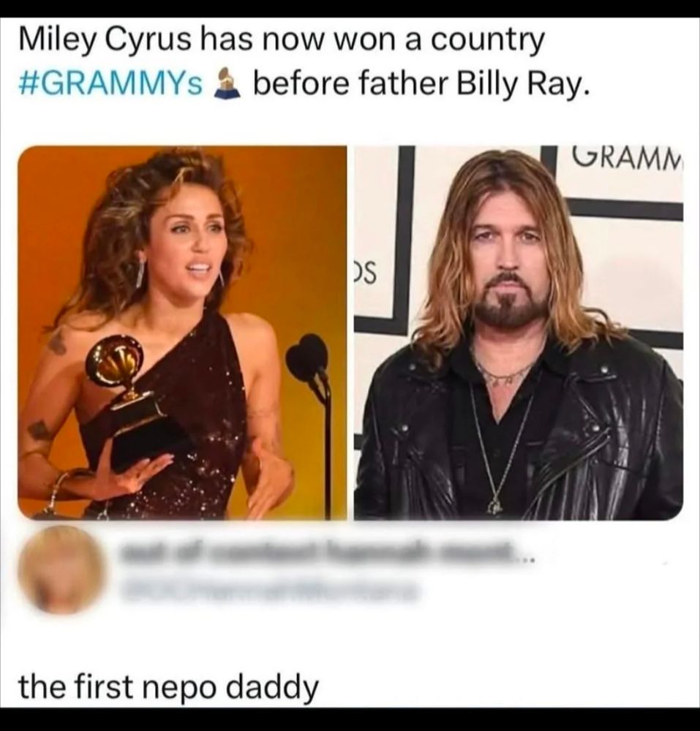Click the ellipsis after the blurred display name
Viewport: 700px width, 731px height.
tap(525, 558)
